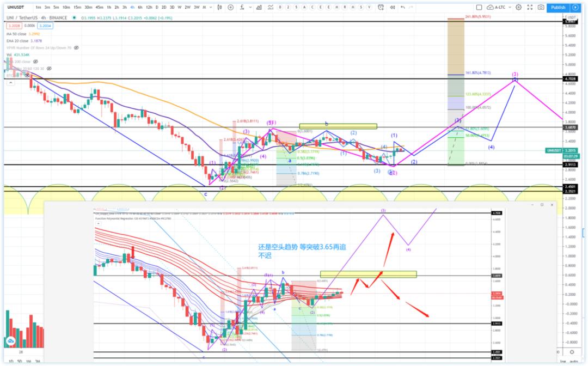Open the chart layout square icon
The width and height of the screenshot is (588, 366).
(479, 7)
